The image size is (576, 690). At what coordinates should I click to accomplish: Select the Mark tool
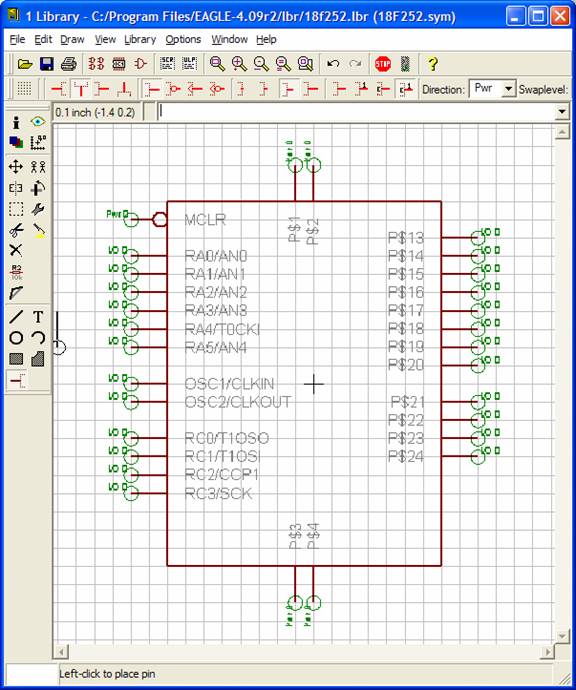38,142
